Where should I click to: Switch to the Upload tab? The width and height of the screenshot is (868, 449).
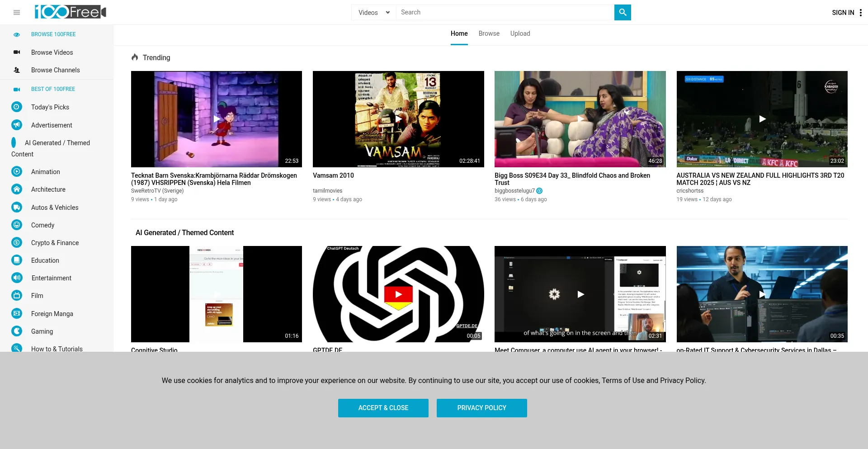(520, 33)
